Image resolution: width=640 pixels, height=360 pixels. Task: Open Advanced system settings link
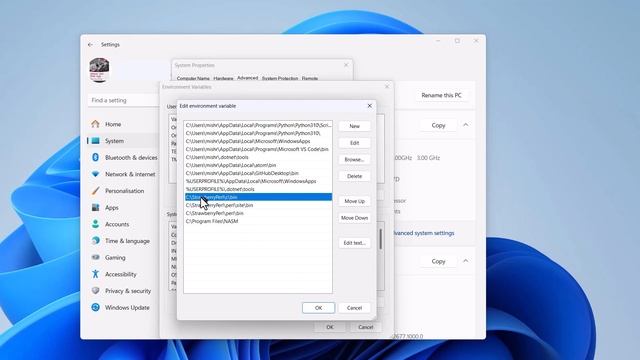pyautogui.click(x=424, y=233)
